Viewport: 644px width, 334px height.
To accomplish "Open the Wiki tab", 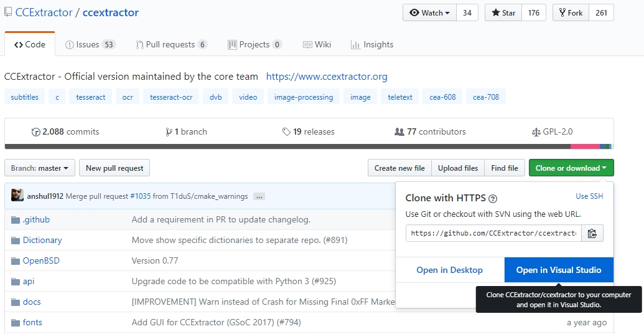I will pyautogui.click(x=317, y=44).
